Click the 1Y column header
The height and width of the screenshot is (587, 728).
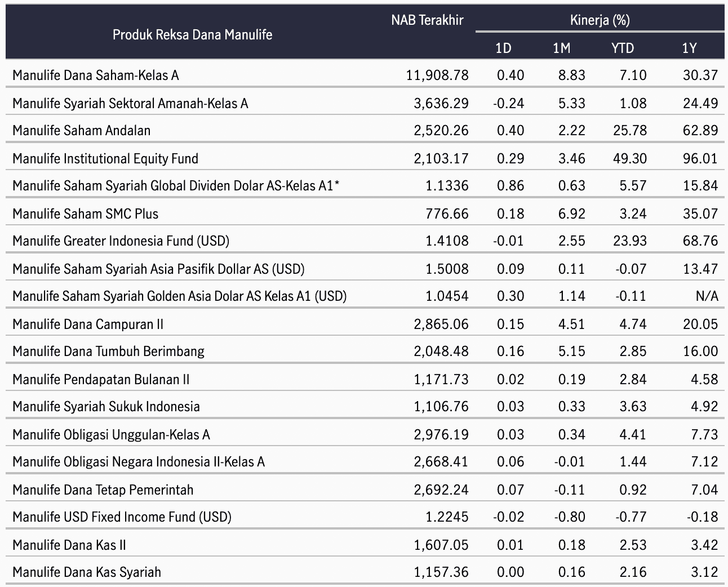click(689, 48)
